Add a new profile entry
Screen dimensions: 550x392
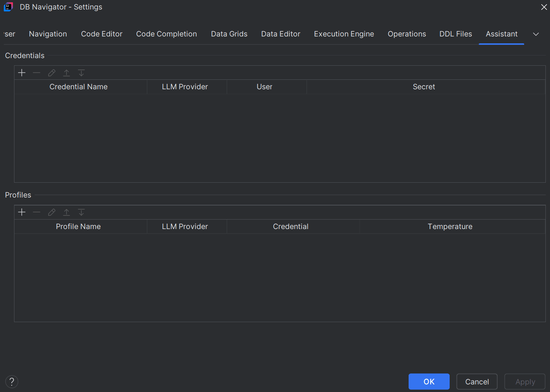[x=22, y=212]
